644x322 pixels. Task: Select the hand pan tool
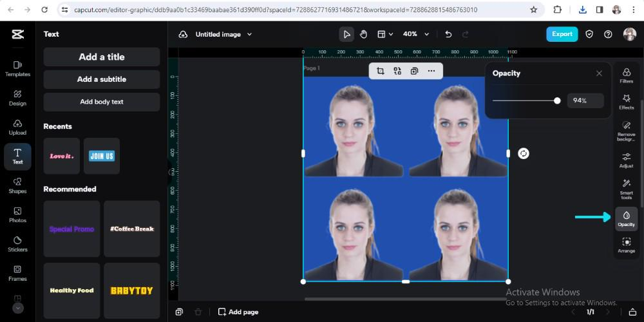pos(363,35)
